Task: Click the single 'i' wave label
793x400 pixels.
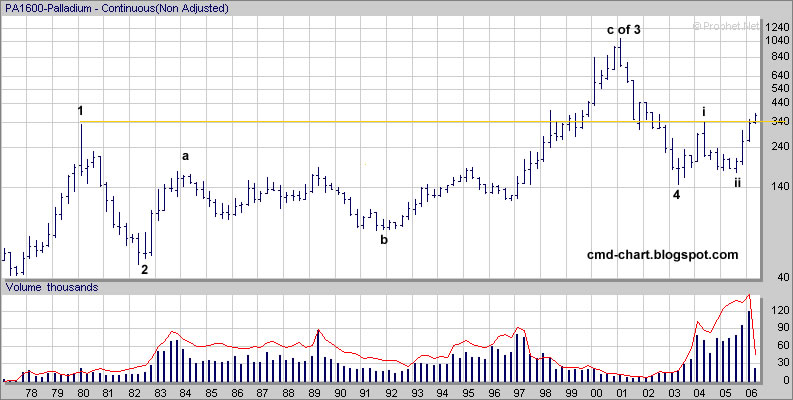Action: click(x=703, y=112)
